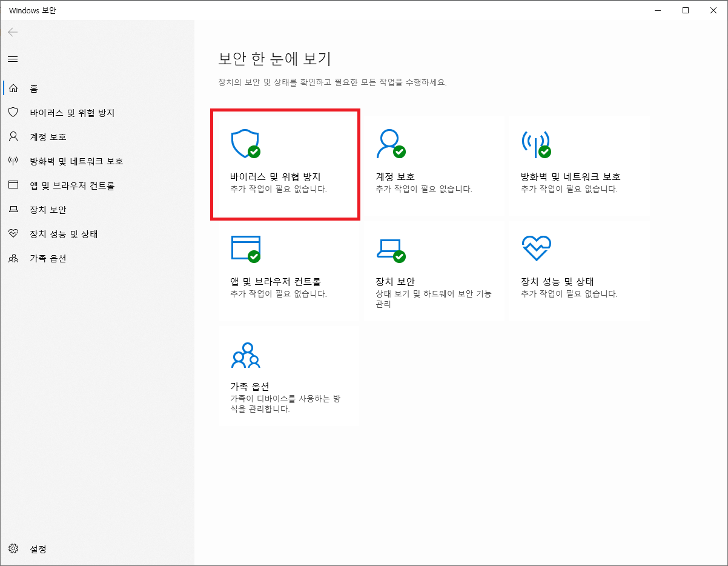This screenshot has width=728, height=566.
Task: Open 장치 보안 from sidebar
Action: coord(97,210)
